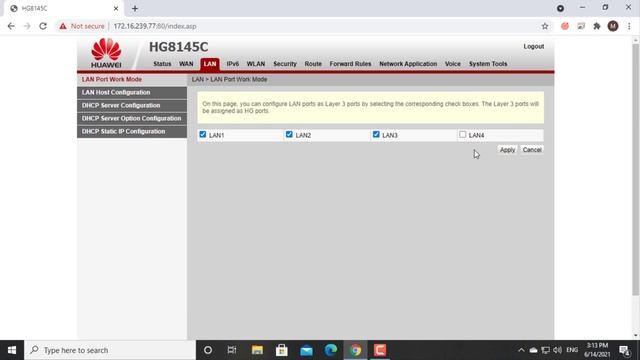This screenshot has width=640, height=360.
Task: Launch Microsoft Edge from taskbar
Action: point(331,350)
